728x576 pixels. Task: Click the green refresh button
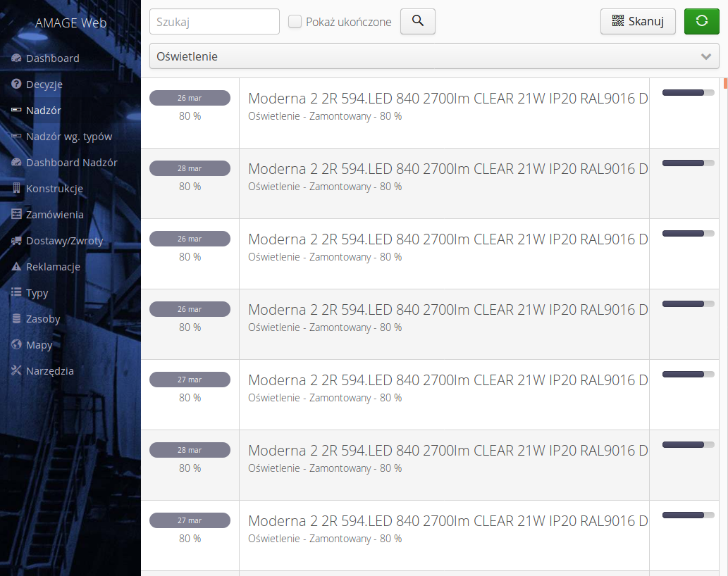click(x=701, y=21)
